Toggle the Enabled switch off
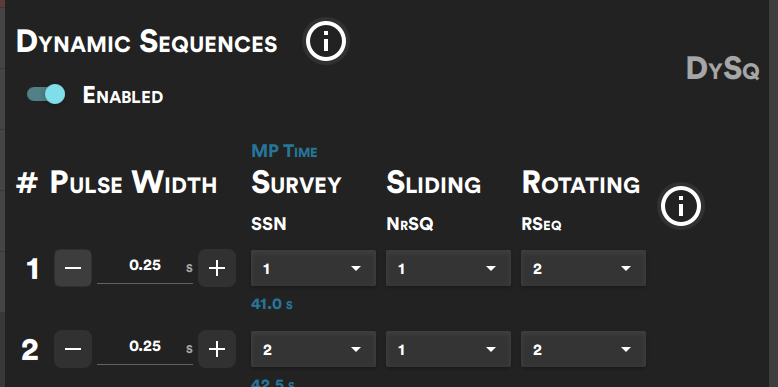This screenshot has height=387, width=778. [x=46, y=94]
